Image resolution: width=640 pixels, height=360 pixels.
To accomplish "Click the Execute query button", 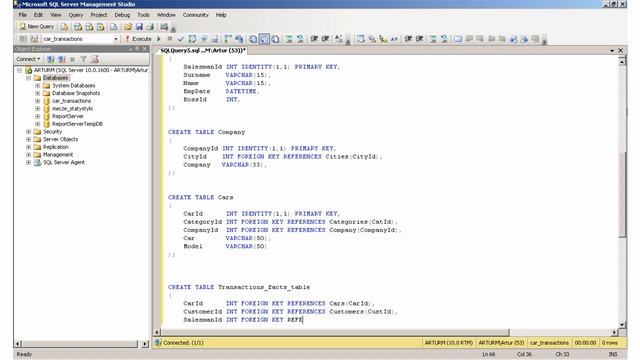I will [x=138, y=39].
